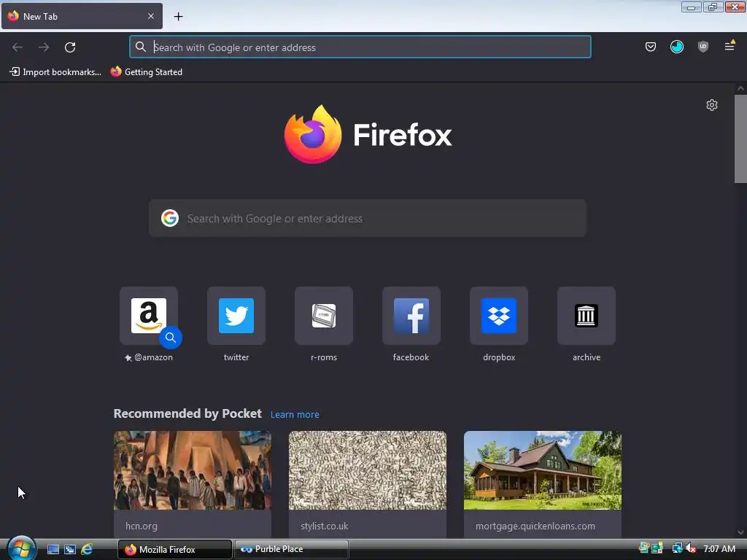Open the mortgage.quickenloans.com story thumbnail
747x560 pixels.
(x=543, y=470)
